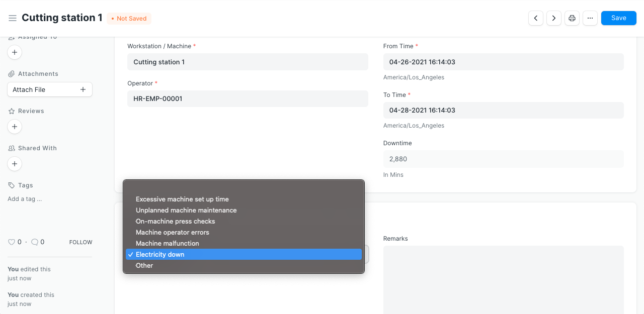Choose "On-machine press checks" entry
Viewport: 644px width, 314px height.
point(175,222)
